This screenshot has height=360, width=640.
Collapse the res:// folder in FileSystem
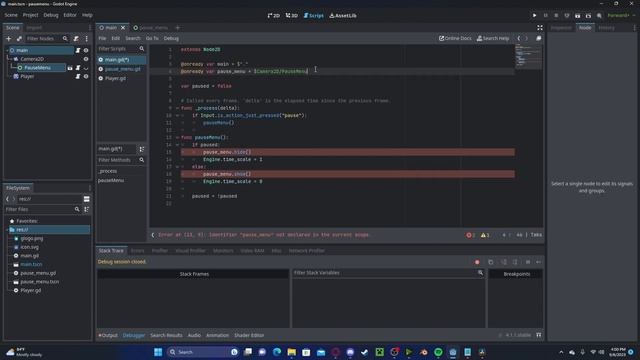pyautogui.click(x=7, y=230)
